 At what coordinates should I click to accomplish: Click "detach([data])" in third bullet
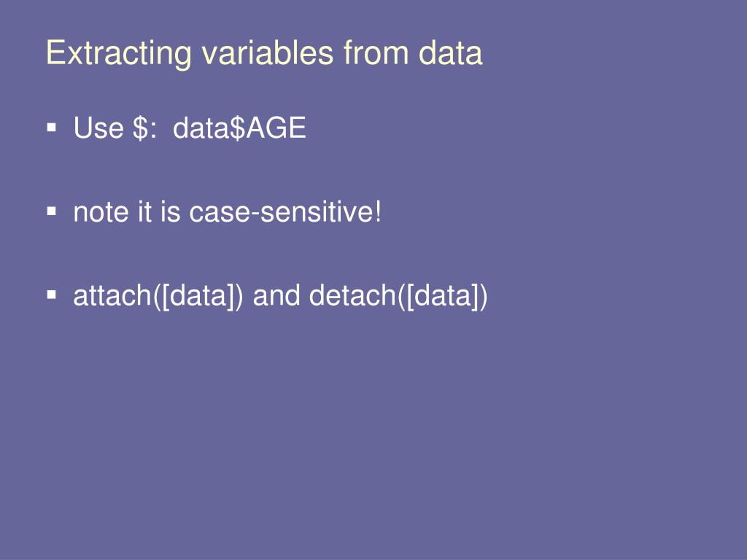click(398, 296)
